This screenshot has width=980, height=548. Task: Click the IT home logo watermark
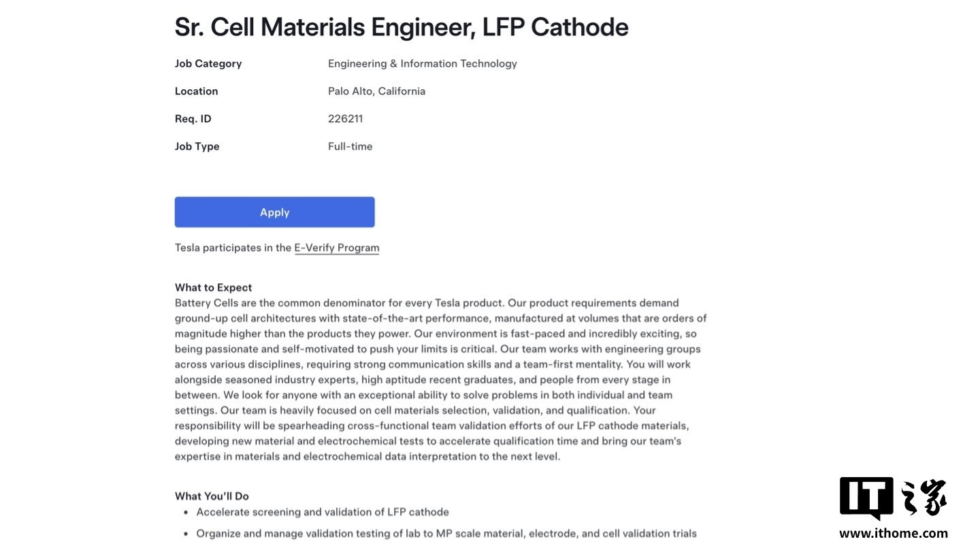pos(893,498)
